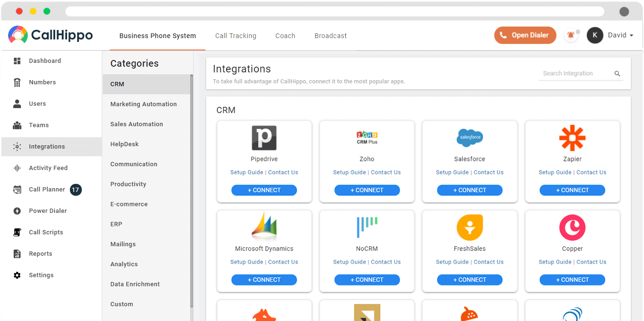Click the Teams group icon
The image size is (644, 321).
(17, 125)
